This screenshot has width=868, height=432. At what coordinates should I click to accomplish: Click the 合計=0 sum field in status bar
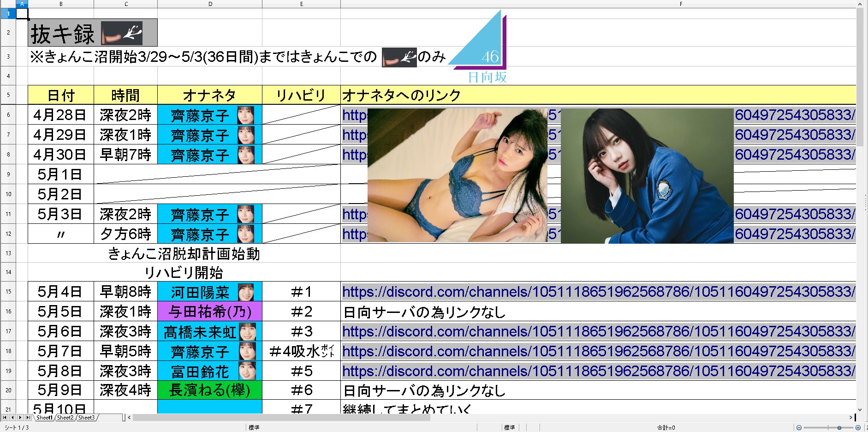click(x=666, y=428)
